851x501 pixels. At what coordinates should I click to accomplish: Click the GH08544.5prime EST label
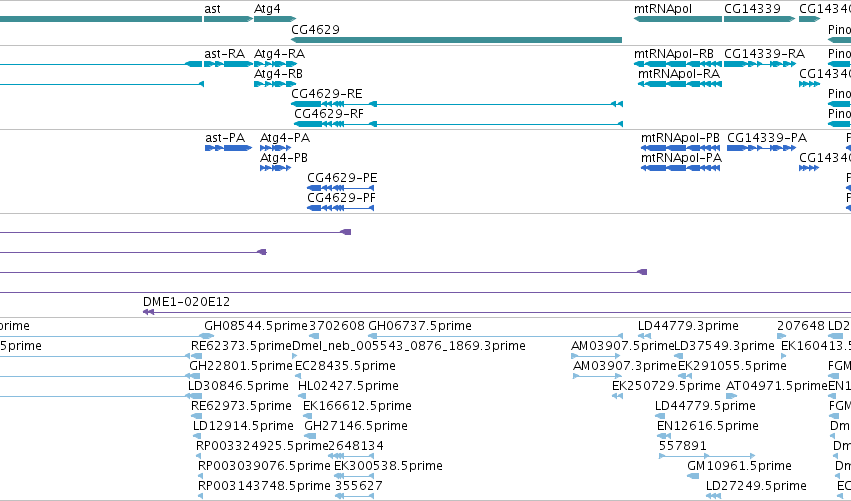256,326
